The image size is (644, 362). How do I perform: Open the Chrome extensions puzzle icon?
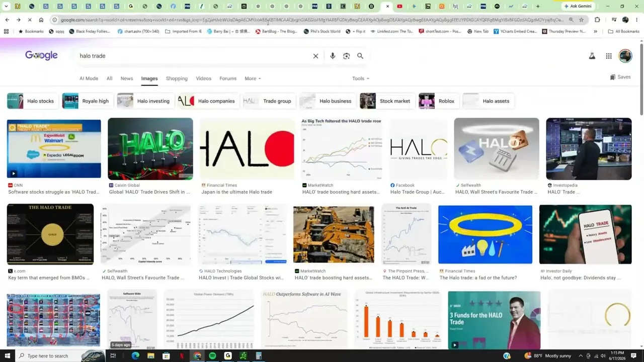pos(597,20)
